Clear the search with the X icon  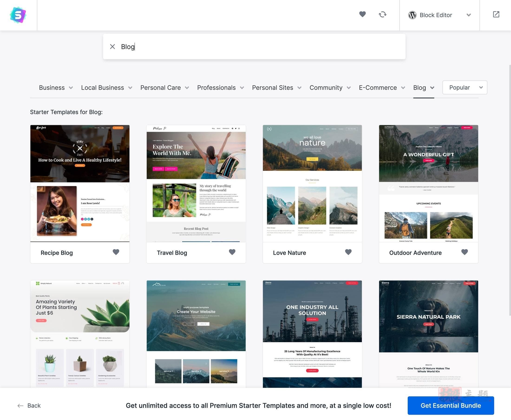[112, 46]
